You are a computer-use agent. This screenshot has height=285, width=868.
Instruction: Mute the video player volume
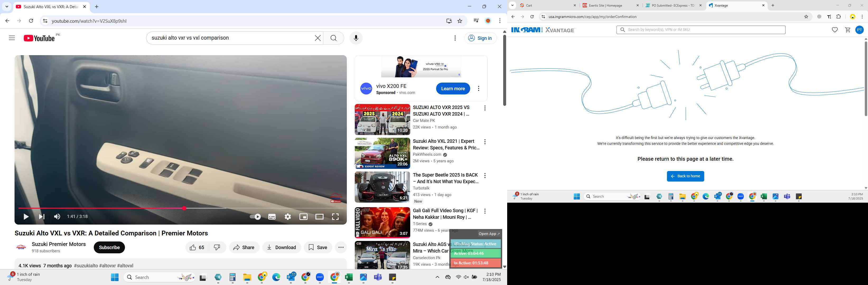pos(57,217)
